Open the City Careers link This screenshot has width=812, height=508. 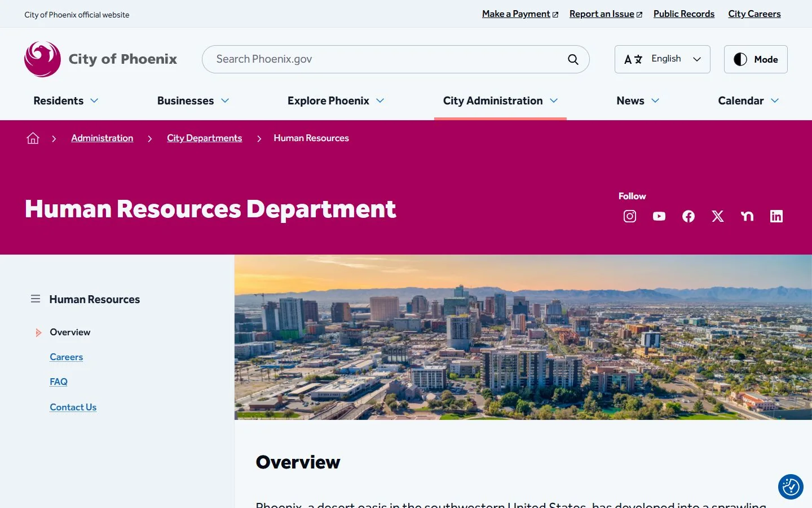pos(754,14)
